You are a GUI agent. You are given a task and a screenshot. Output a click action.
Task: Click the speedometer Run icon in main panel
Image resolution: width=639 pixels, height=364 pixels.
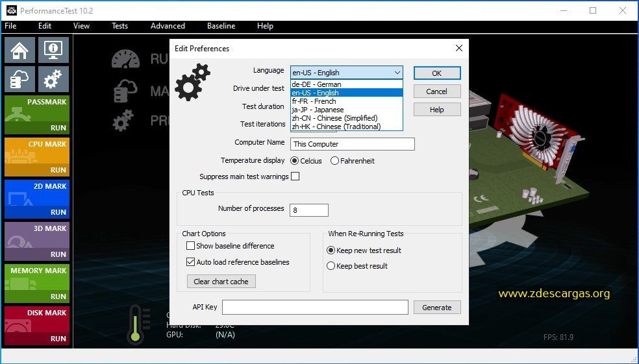point(125,59)
